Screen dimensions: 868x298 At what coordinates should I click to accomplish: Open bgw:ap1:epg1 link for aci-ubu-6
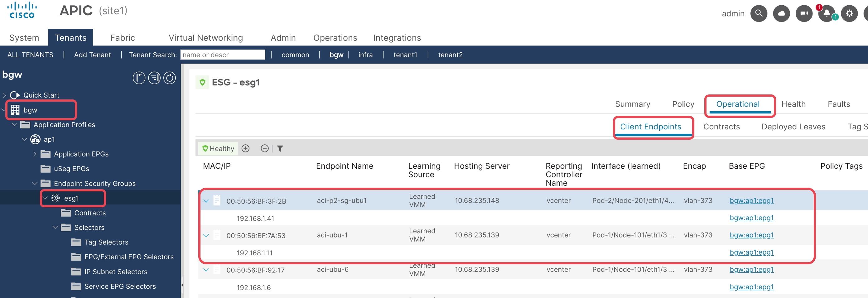[x=751, y=269]
